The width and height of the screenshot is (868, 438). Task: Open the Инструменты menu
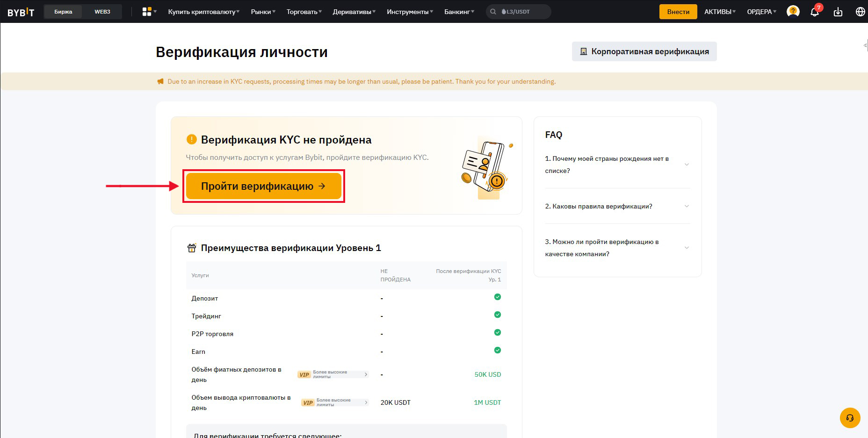410,12
